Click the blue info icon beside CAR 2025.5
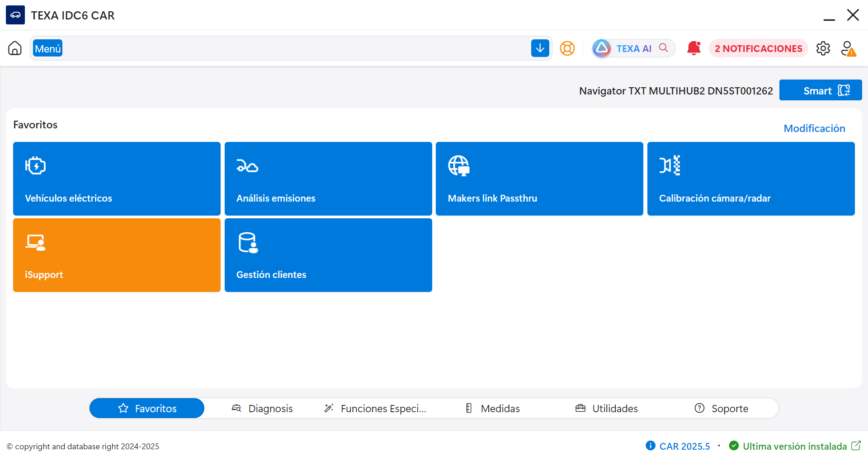The height and width of the screenshot is (461, 868). pos(651,446)
